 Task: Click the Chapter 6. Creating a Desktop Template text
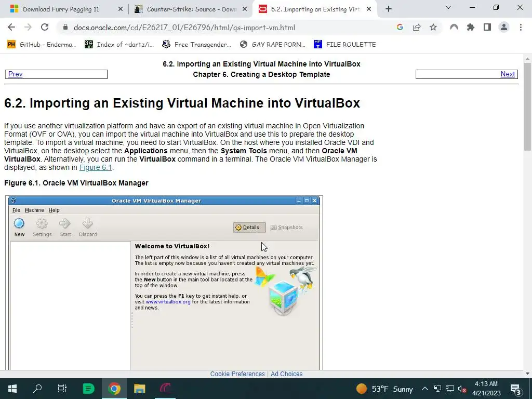pos(261,74)
